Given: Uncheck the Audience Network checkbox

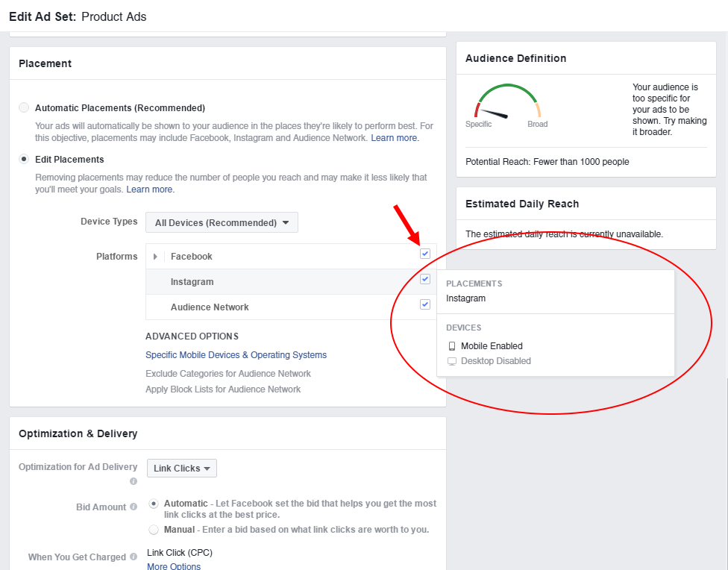Looking at the screenshot, I should click(425, 304).
